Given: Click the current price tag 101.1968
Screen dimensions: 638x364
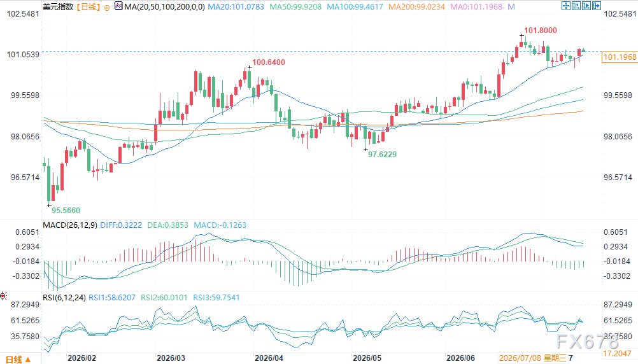Looking at the screenshot, I should pyautogui.click(x=620, y=57).
